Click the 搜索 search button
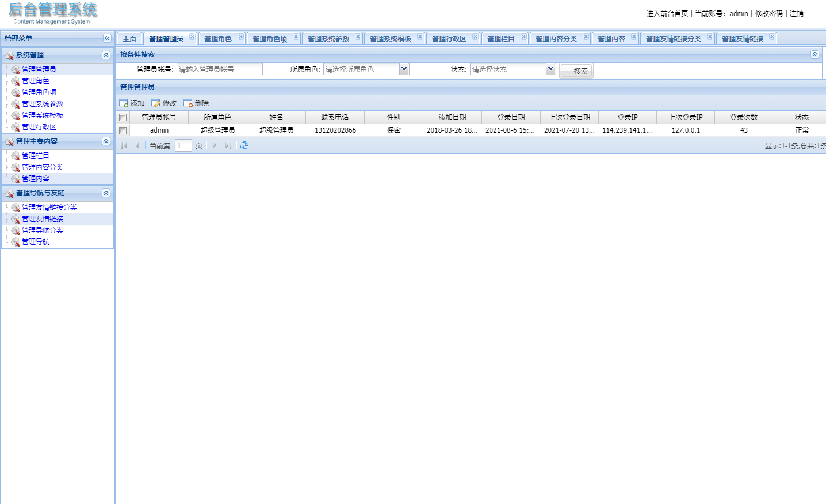Viewport: 826px width, 504px height. (576, 71)
